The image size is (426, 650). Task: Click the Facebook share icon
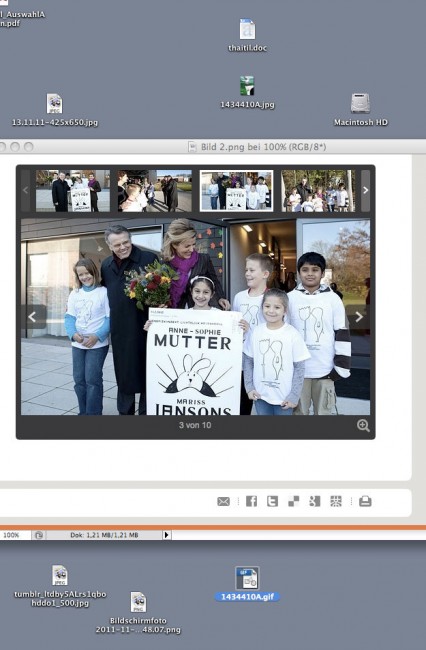pyautogui.click(x=251, y=501)
